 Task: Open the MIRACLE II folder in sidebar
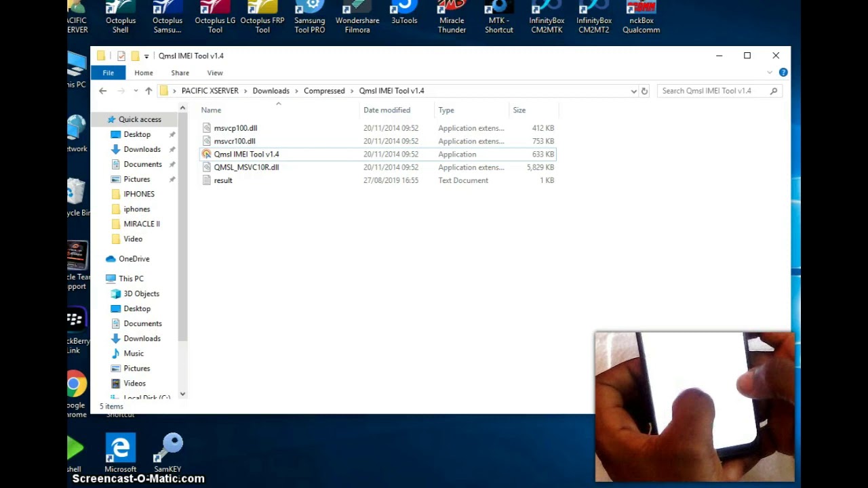tap(142, 224)
